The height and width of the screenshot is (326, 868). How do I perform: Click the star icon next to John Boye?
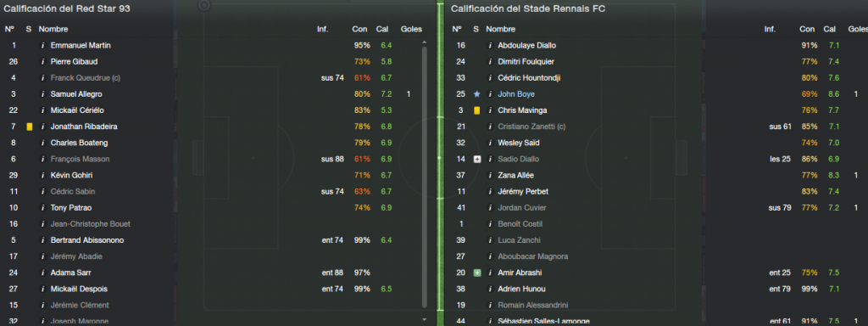(476, 94)
